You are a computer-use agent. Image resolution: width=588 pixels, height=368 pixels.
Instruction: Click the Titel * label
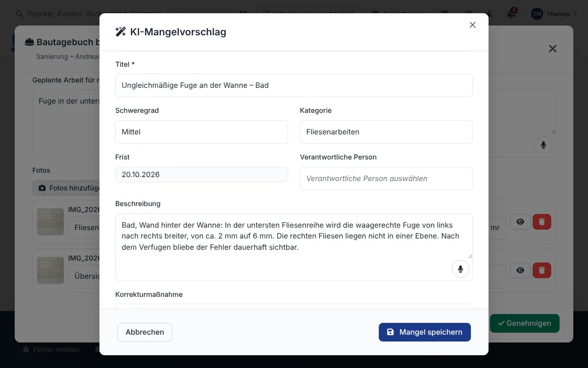(125, 64)
